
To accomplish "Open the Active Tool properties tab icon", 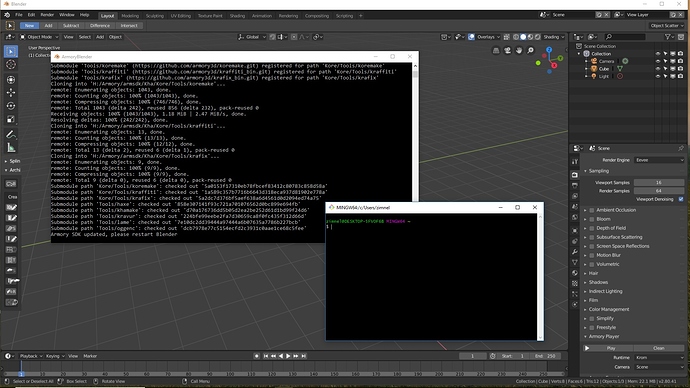I will [575, 162].
